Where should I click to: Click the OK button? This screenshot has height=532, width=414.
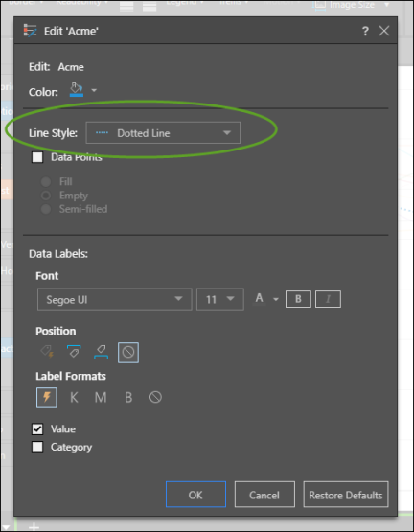point(195,495)
